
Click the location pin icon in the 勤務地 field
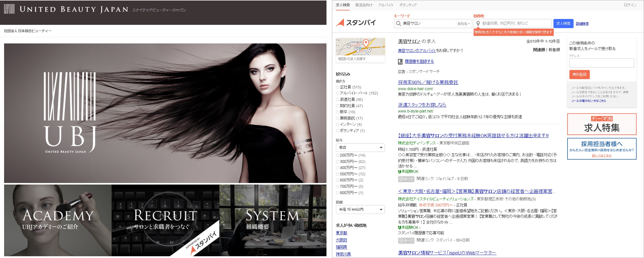[x=478, y=24]
